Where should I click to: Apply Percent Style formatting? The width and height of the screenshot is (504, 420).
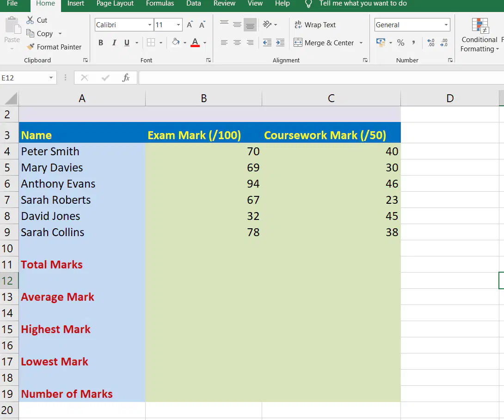click(400, 43)
